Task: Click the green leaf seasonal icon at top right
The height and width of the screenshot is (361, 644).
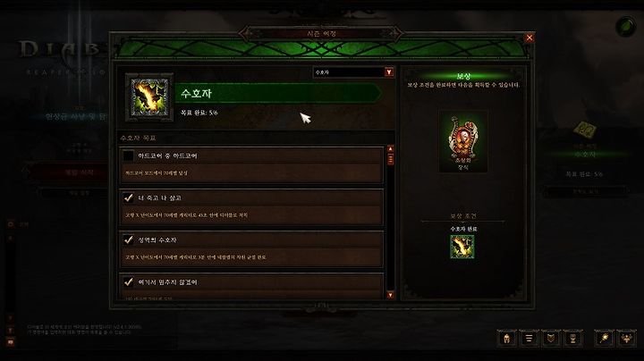Action: point(626,27)
